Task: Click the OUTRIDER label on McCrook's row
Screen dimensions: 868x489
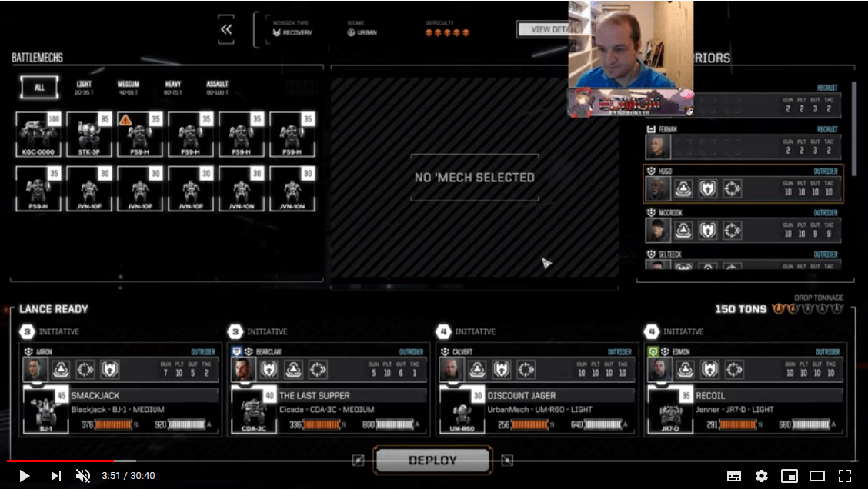Action: coord(826,213)
